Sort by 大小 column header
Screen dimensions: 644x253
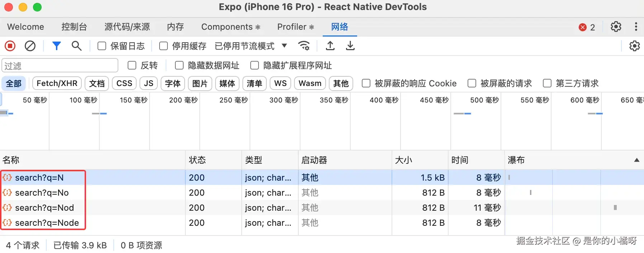(420, 160)
